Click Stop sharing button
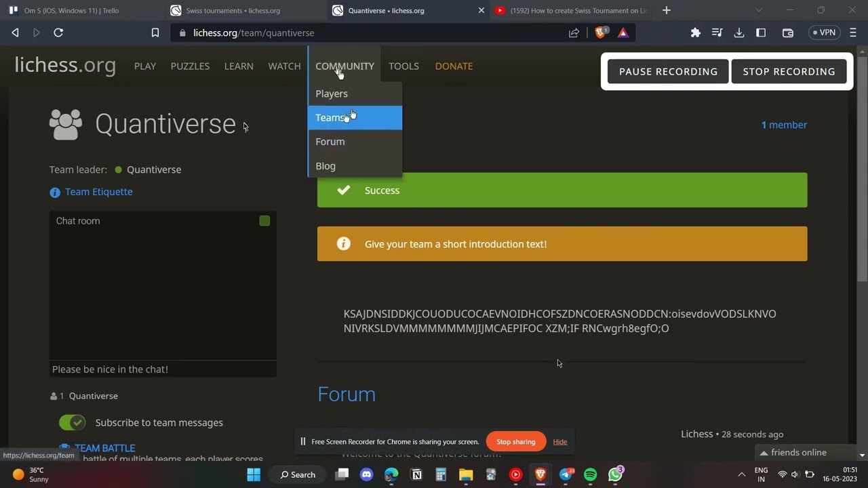868x488 pixels. pyautogui.click(x=515, y=442)
